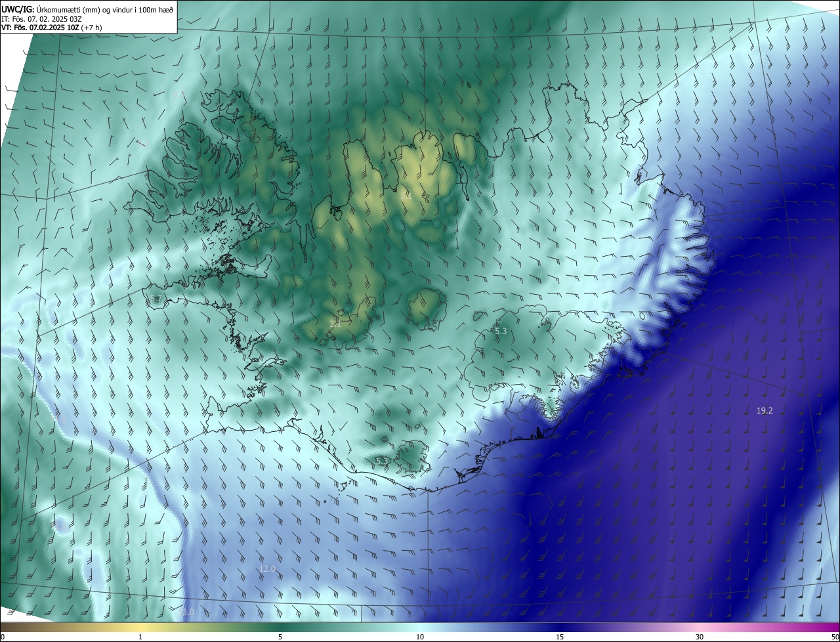Click the '10' tick on the color scale

(x=420, y=637)
